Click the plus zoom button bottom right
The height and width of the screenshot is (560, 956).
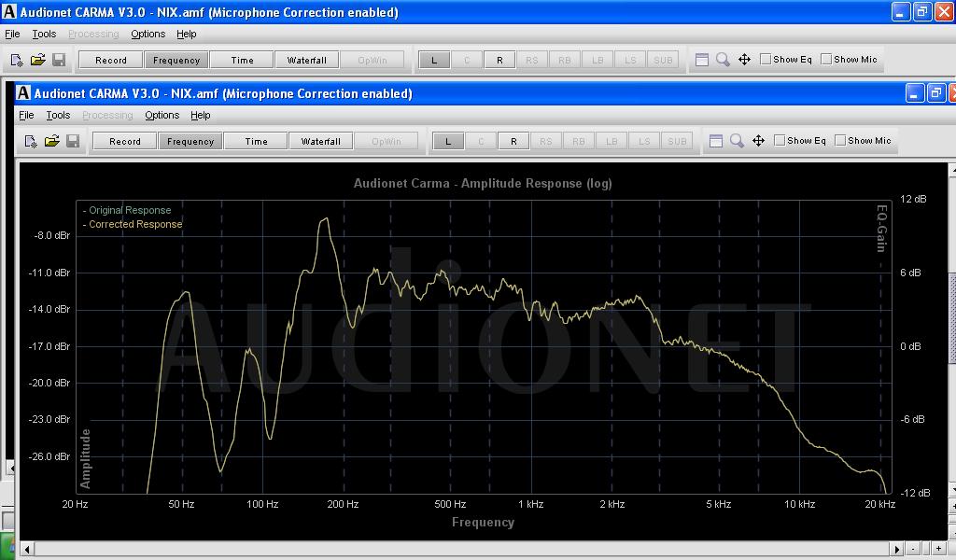(x=939, y=549)
